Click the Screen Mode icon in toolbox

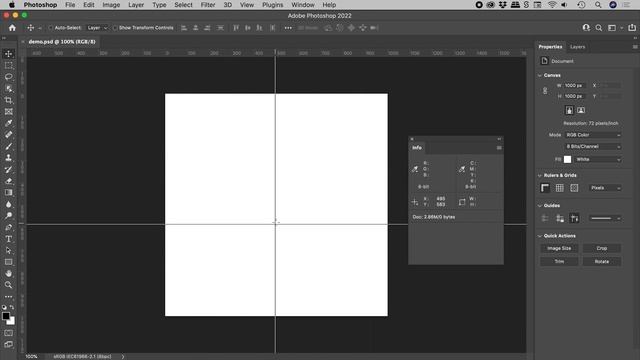coord(9,344)
